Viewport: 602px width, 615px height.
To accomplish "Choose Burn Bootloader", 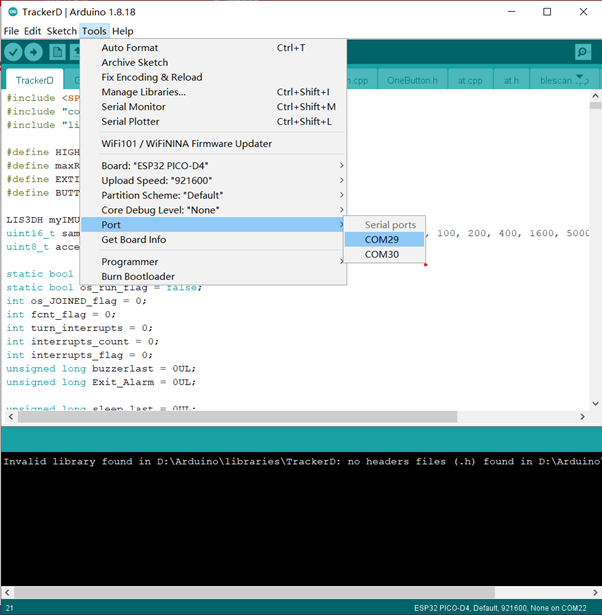I will (x=213, y=277).
